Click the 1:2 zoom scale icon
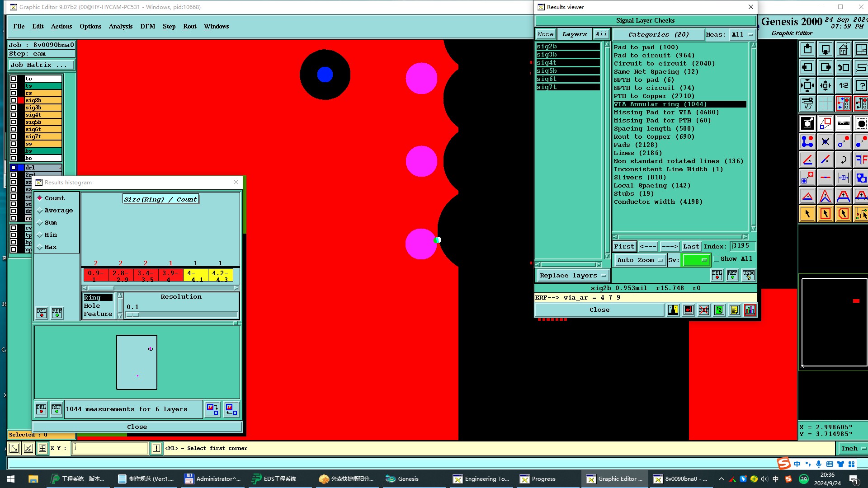 pyautogui.click(x=843, y=85)
